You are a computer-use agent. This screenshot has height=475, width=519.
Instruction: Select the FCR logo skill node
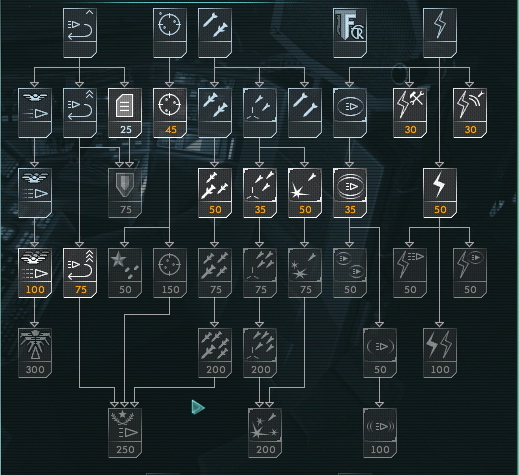pos(350,33)
